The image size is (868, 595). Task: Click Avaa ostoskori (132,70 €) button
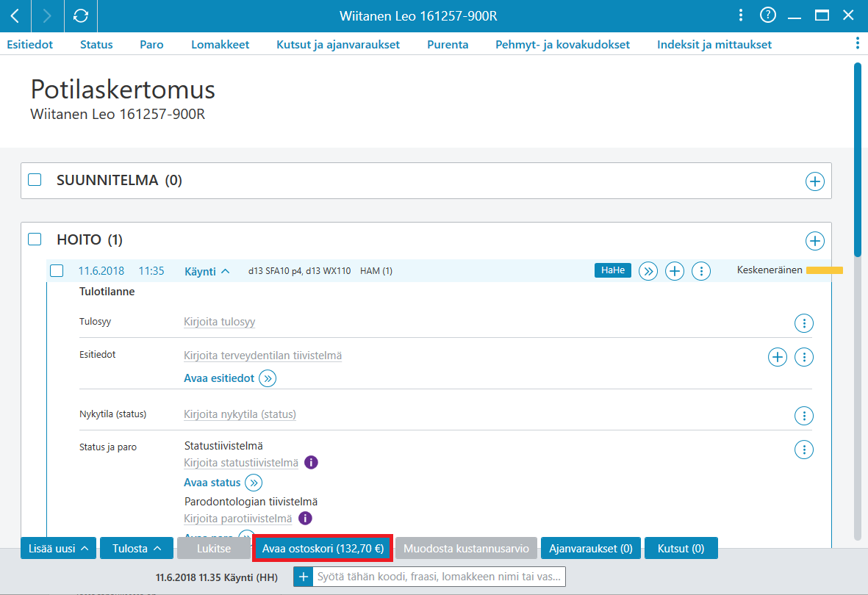pyautogui.click(x=323, y=549)
